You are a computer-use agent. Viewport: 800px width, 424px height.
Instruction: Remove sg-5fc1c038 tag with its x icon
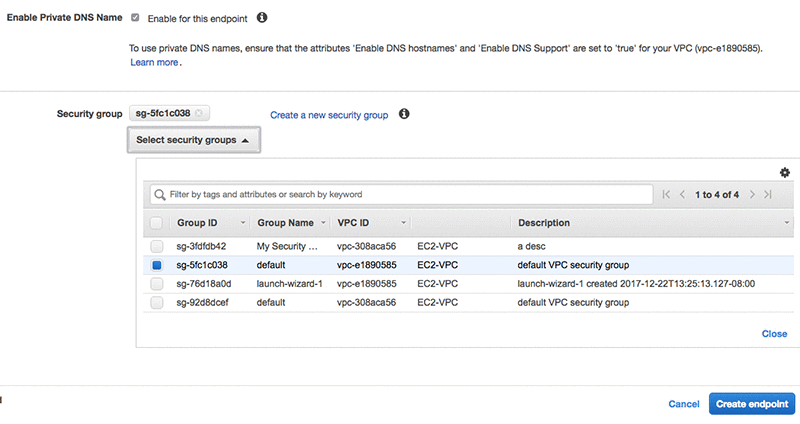[199, 113]
